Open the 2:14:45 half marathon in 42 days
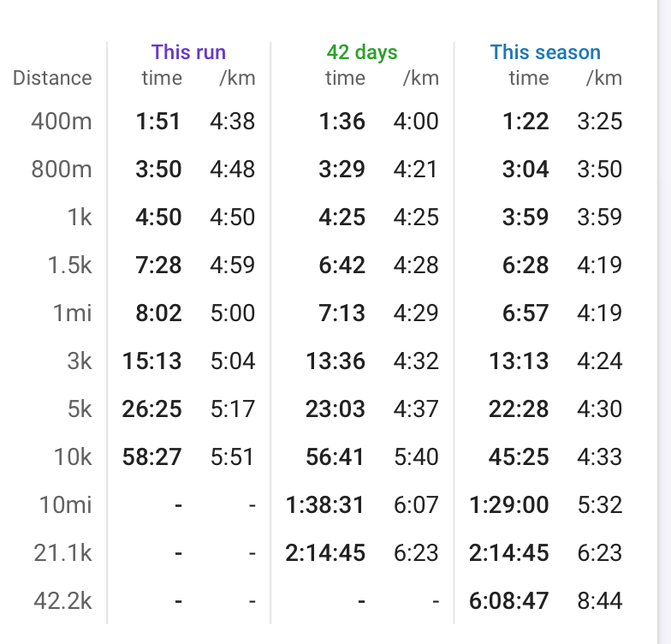This screenshot has width=671, height=644. 325,553
